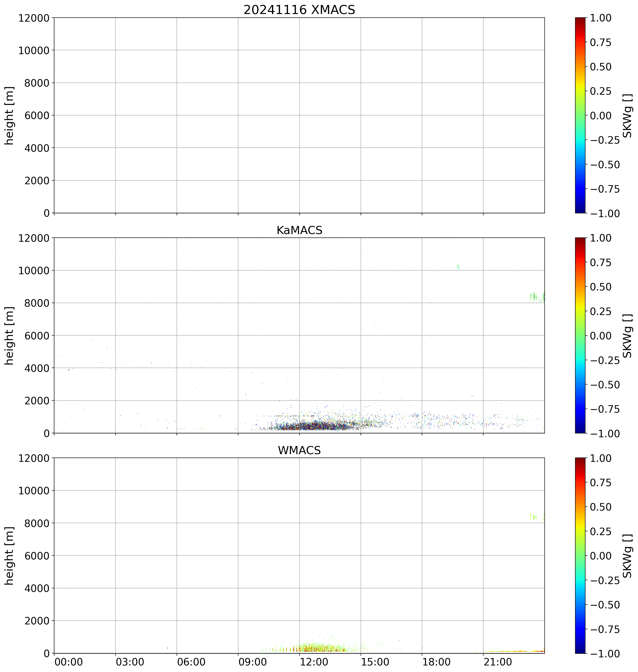Screen dimensions: 638x672
Task: Click the 12000 tick label on the XMACS axis
Action: coord(34,18)
